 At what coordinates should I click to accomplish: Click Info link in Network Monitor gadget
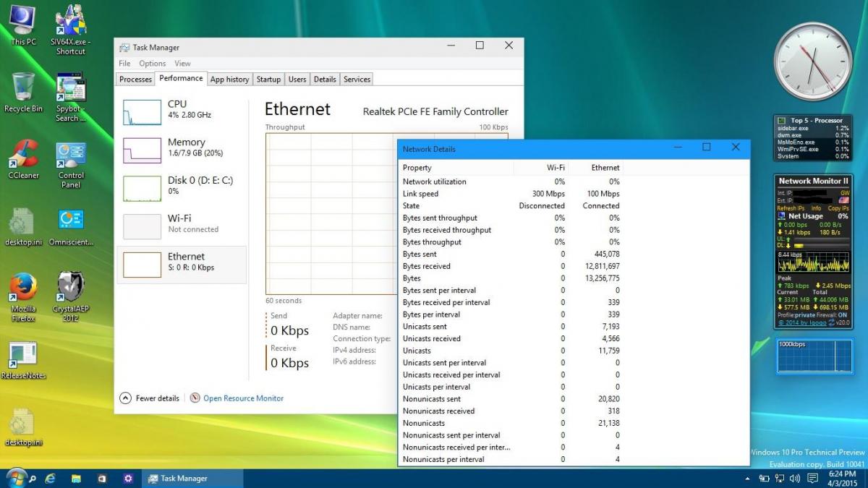click(x=815, y=208)
